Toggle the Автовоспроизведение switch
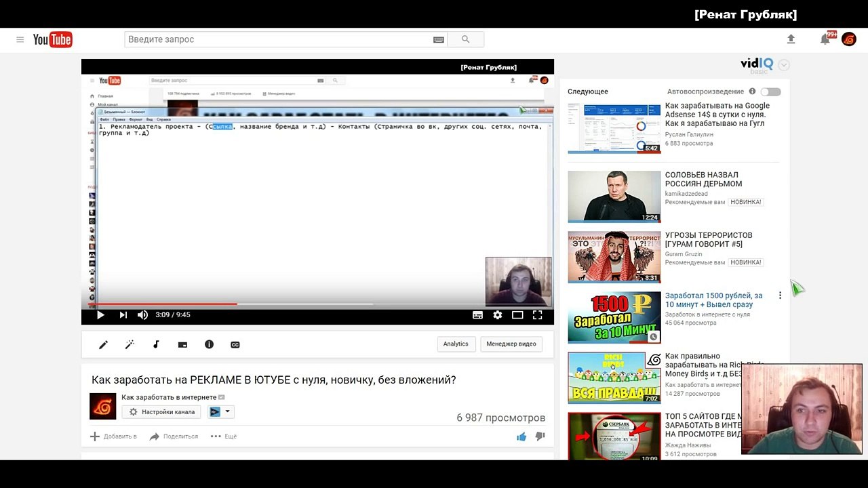The image size is (868, 488). pos(770,91)
